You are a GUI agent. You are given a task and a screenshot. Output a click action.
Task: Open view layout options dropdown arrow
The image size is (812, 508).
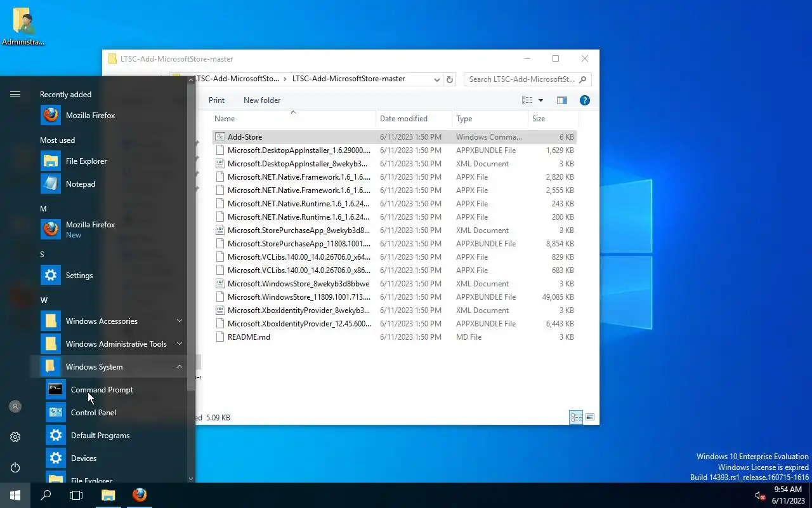[540, 100]
